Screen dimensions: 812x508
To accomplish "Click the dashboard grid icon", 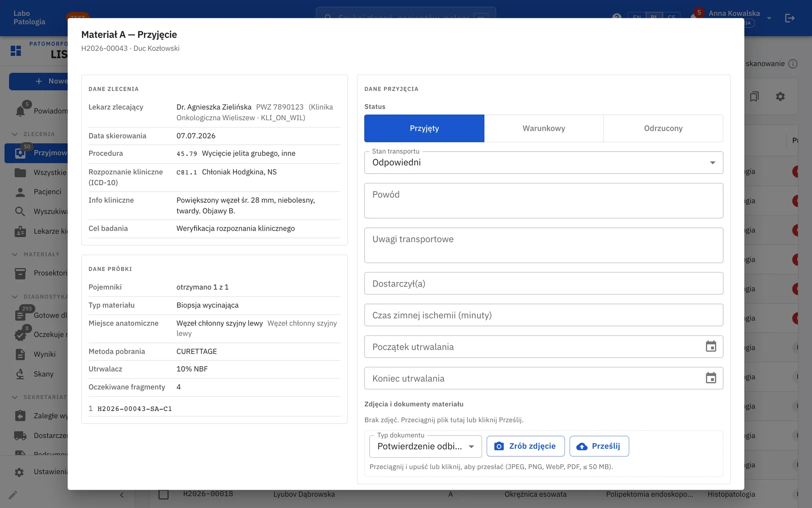I will (16, 51).
